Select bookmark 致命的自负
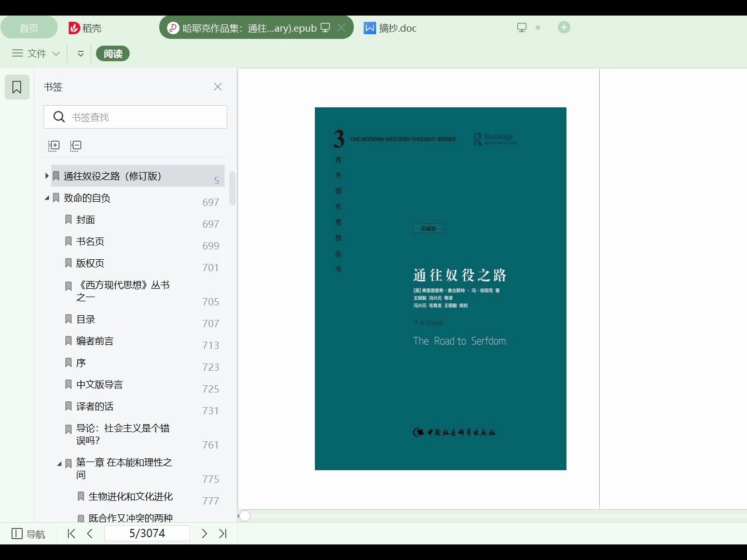This screenshot has width=747, height=560. point(87,198)
